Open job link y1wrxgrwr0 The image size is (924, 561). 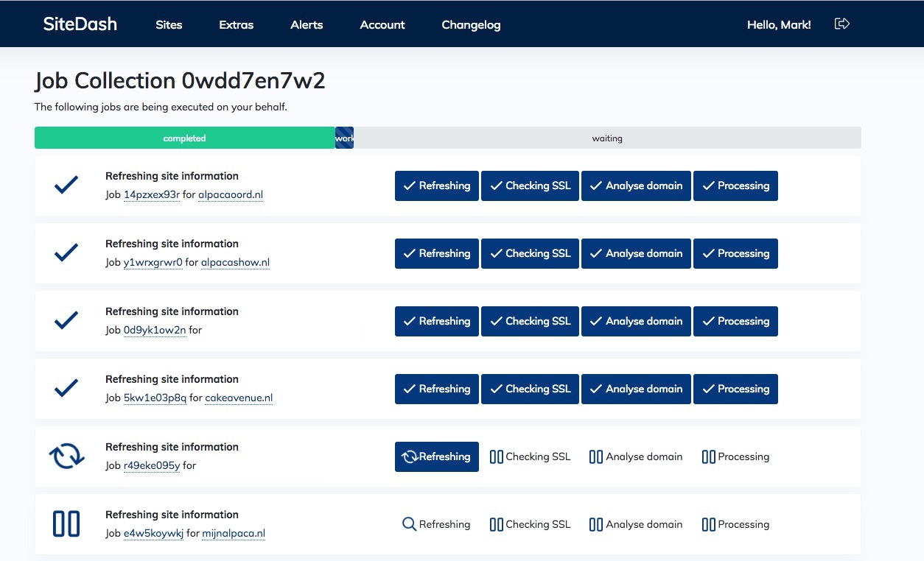click(x=153, y=262)
